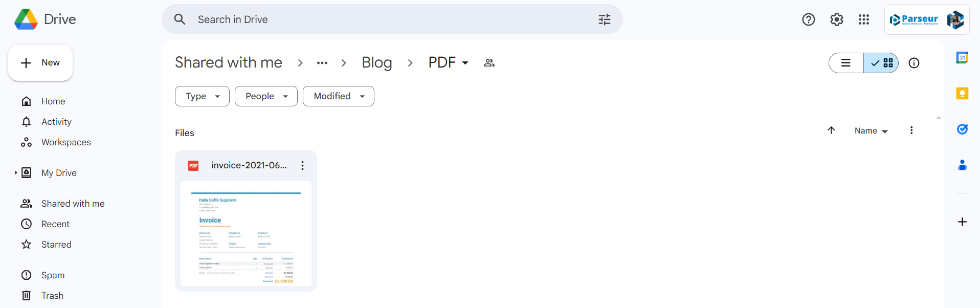Click the New button
This screenshot has width=980, height=308.
coord(40,63)
